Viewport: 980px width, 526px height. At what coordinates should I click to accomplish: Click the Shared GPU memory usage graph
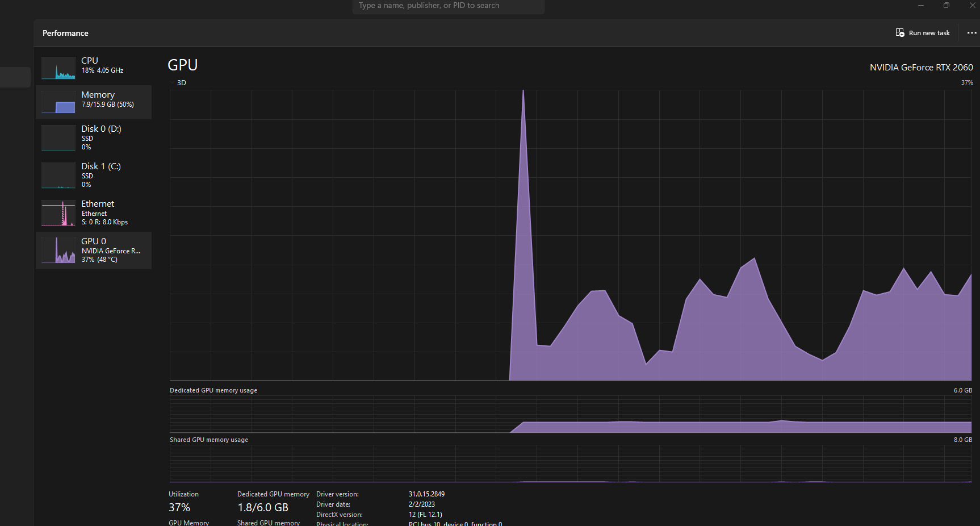tap(571, 464)
